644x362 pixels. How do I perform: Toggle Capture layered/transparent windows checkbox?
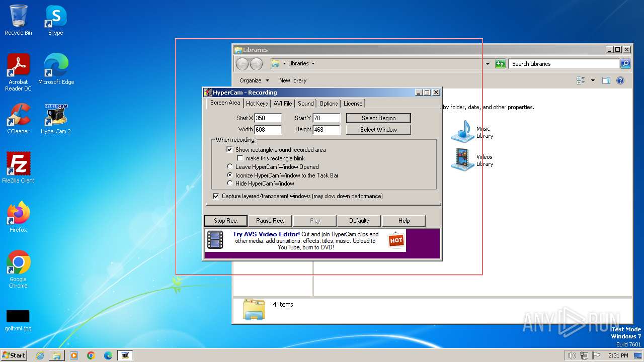pyautogui.click(x=216, y=196)
